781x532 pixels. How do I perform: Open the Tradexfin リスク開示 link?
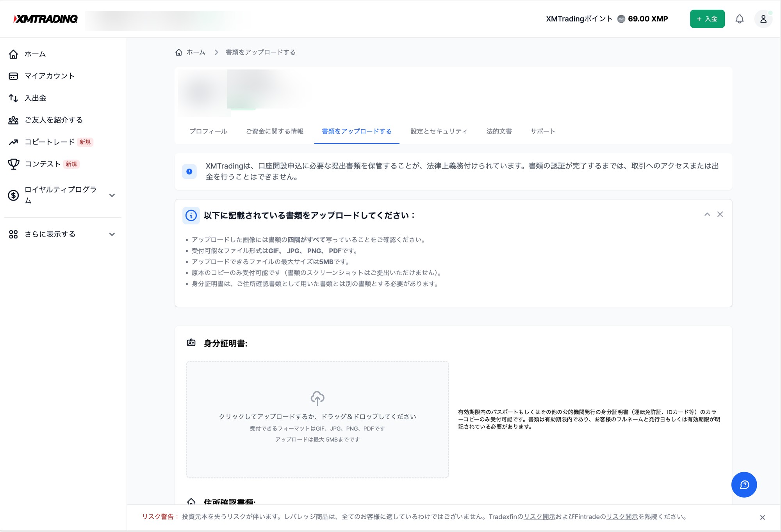(539, 517)
